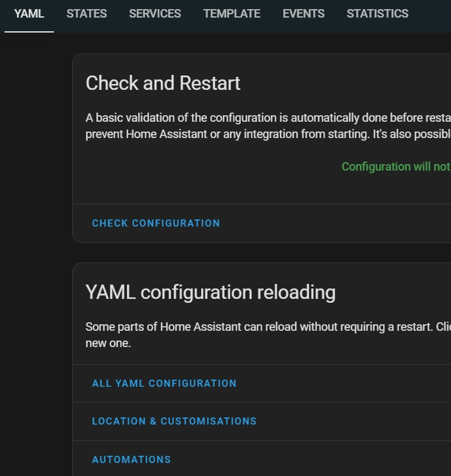Reload ALL YAML CONFIGURATION
The height and width of the screenshot is (476, 451).
pos(164,384)
